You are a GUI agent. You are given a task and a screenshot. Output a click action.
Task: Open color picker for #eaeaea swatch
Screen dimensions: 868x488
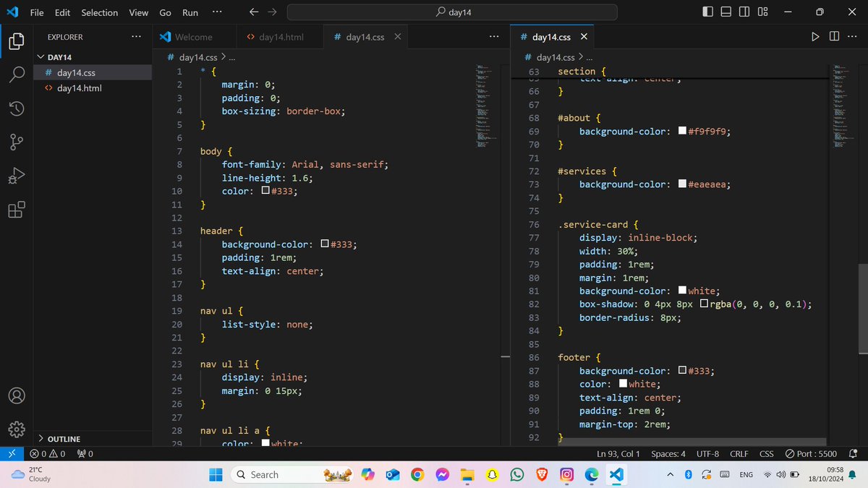pos(682,184)
